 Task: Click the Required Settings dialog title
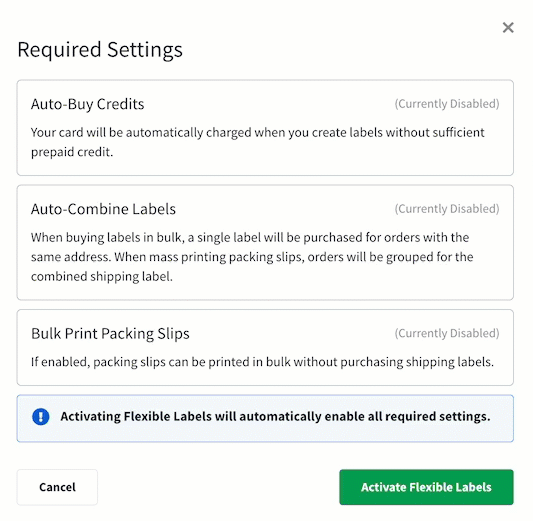(100, 50)
